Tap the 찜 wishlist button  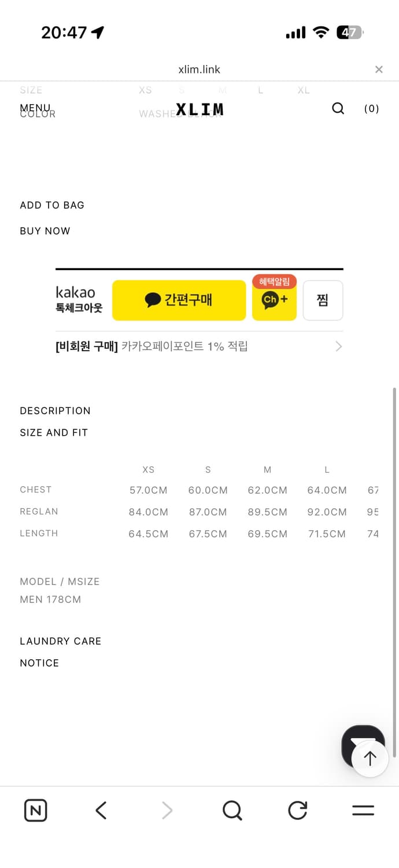(x=323, y=300)
